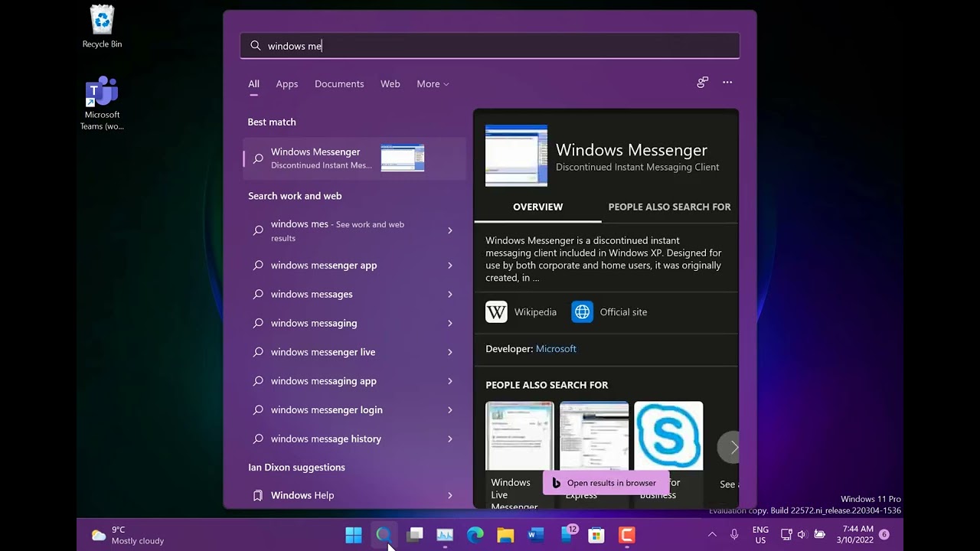This screenshot has height=551, width=980.
Task: Click into the windows me search field
Action: click(490, 46)
